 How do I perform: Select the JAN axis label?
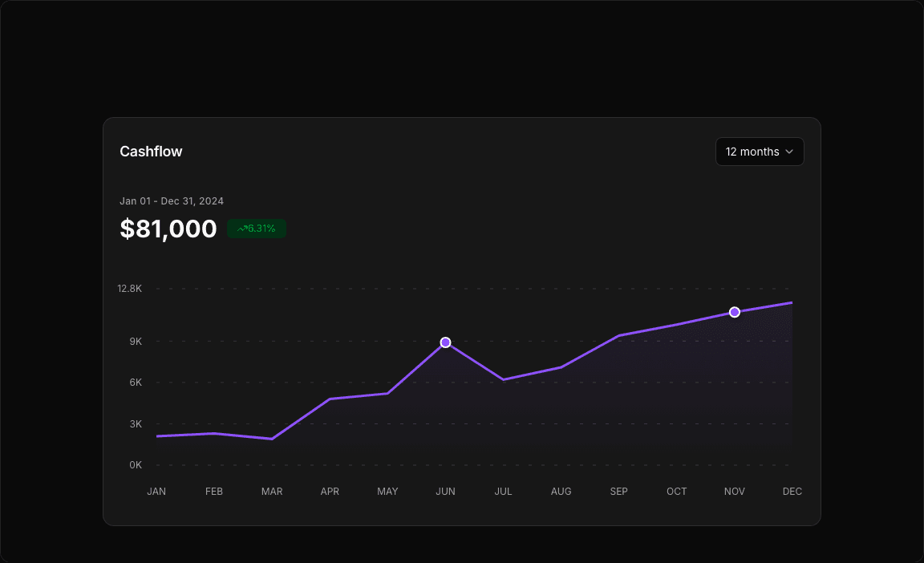click(156, 491)
